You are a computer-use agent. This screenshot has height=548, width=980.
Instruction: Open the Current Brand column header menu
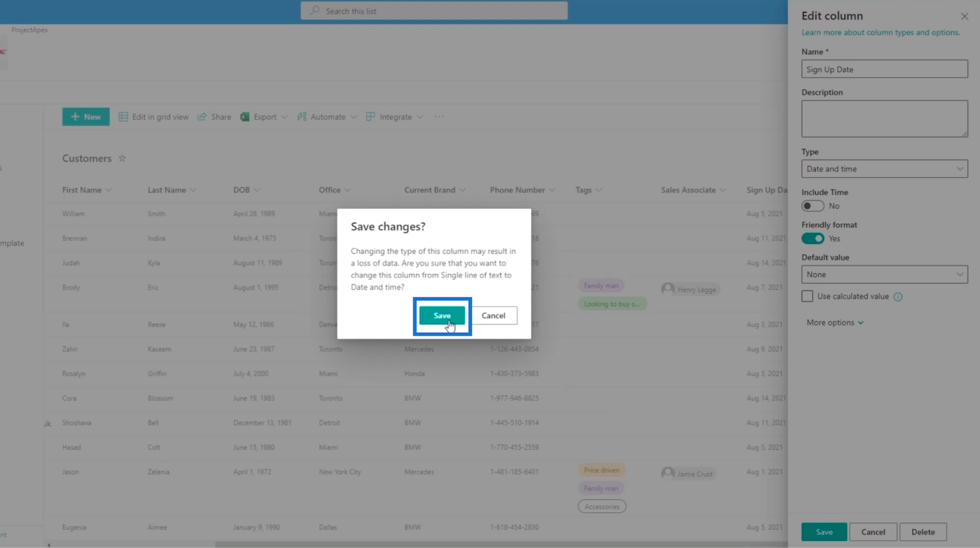tap(435, 190)
